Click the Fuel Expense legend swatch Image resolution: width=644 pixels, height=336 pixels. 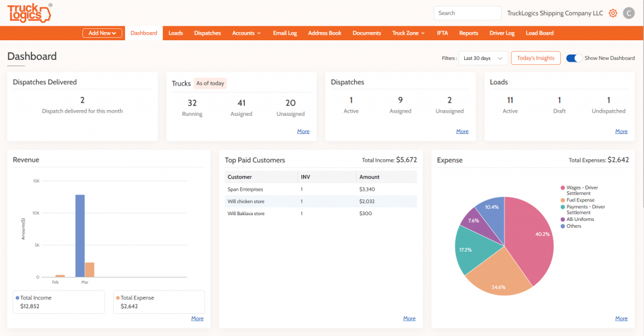[x=563, y=200]
